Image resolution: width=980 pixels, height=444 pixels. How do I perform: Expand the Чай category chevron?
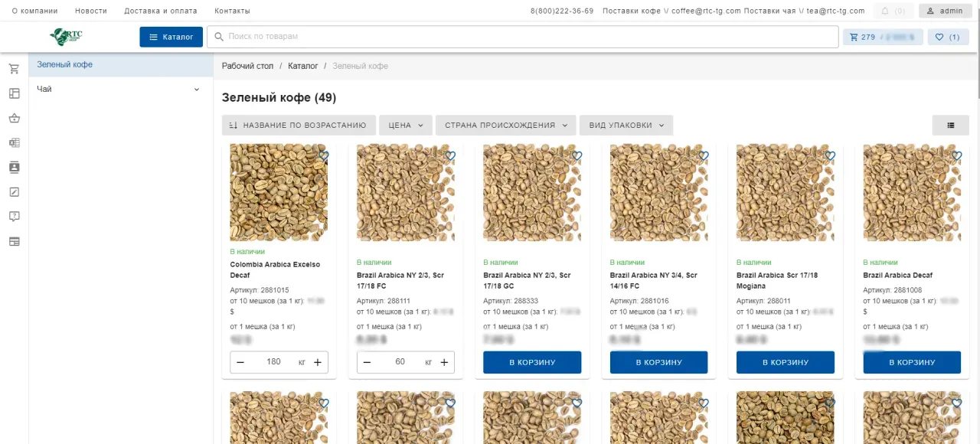[x=197, y=90]
